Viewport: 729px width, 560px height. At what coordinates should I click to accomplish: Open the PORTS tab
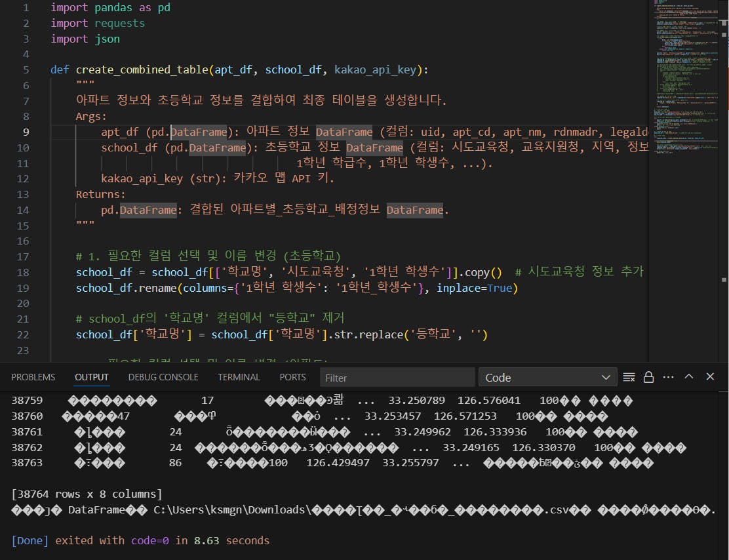[292, 377]
